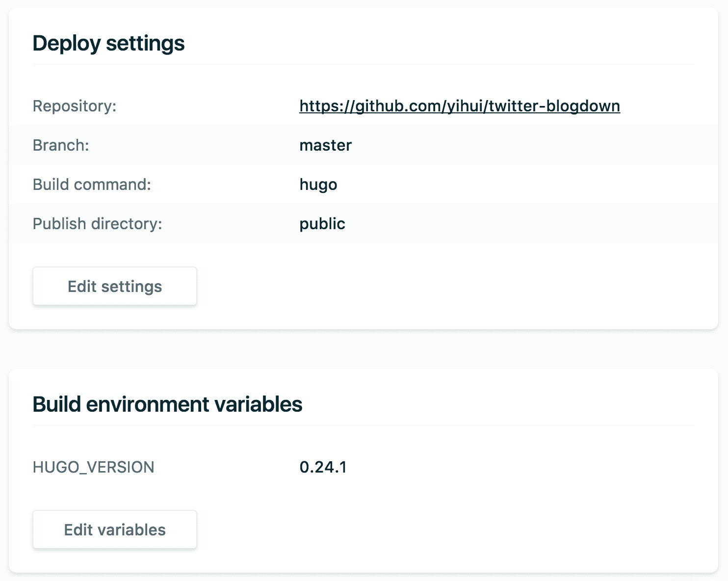Select the Deploy settings heading

pyautogui.click(x=108, y=43)
